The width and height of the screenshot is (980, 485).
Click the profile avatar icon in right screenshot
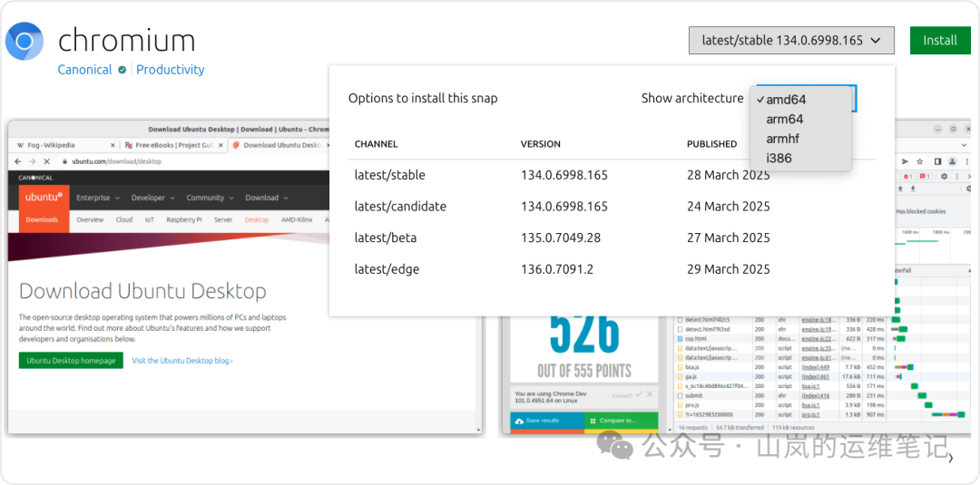point(952,161)
